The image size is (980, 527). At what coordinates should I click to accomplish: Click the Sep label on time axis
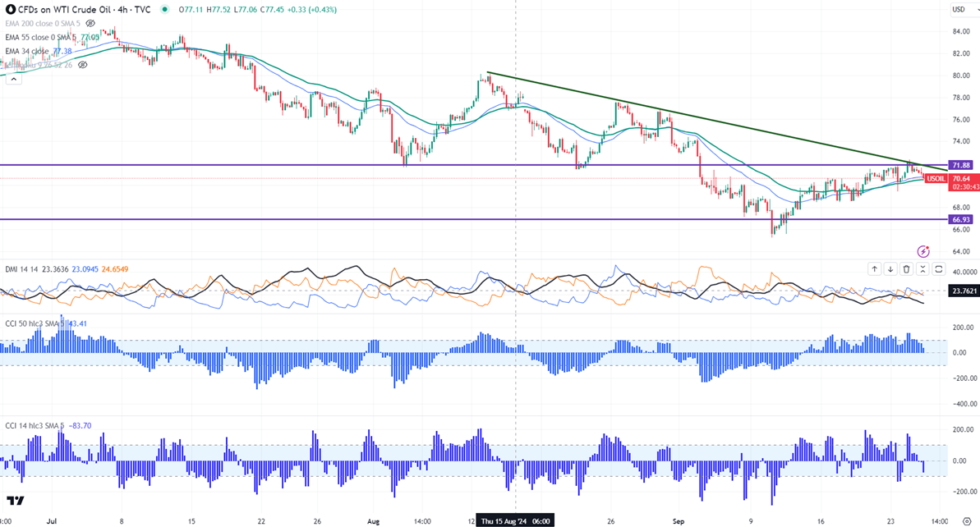click(679, 520)
